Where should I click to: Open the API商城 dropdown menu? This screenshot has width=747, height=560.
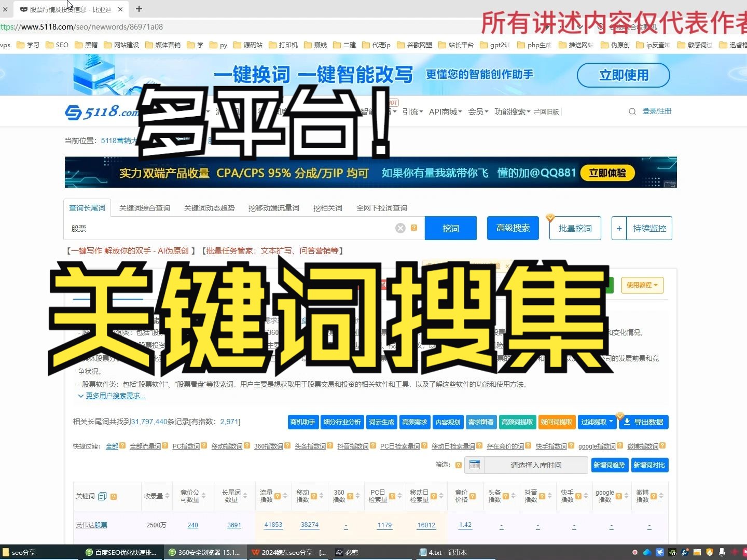445,111
